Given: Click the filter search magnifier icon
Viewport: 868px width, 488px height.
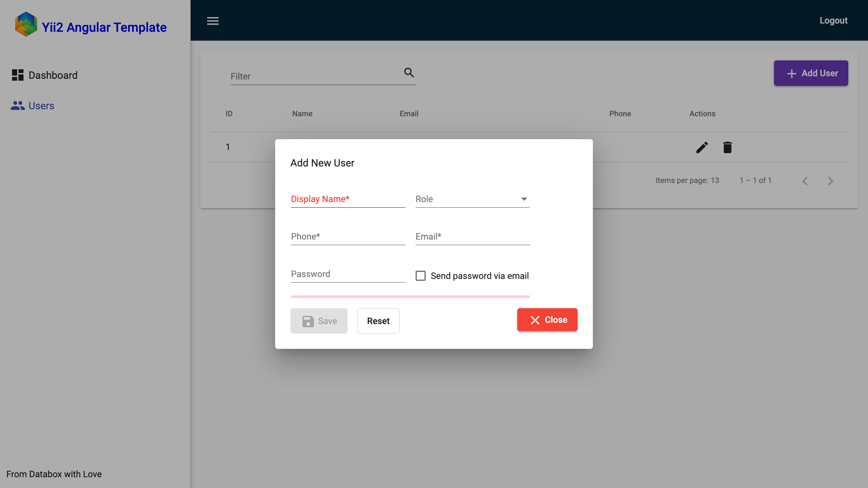Looking at the screenshot, I should coord(409,72).
